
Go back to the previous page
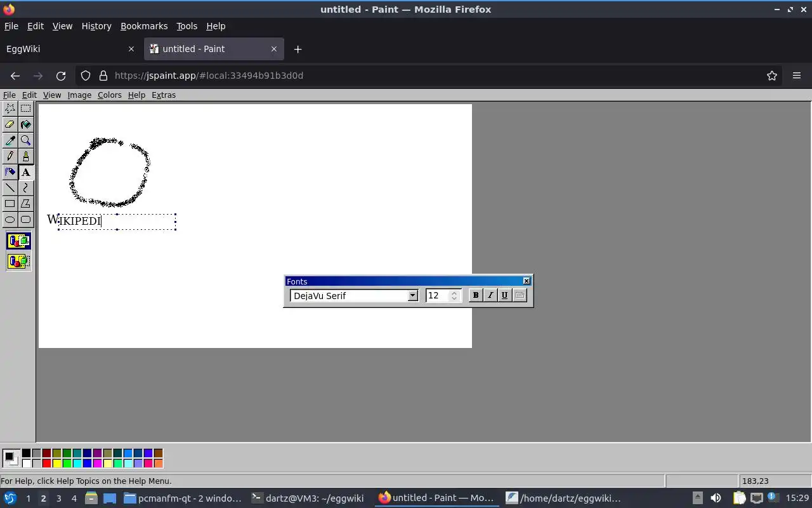[x=15, y=76]
